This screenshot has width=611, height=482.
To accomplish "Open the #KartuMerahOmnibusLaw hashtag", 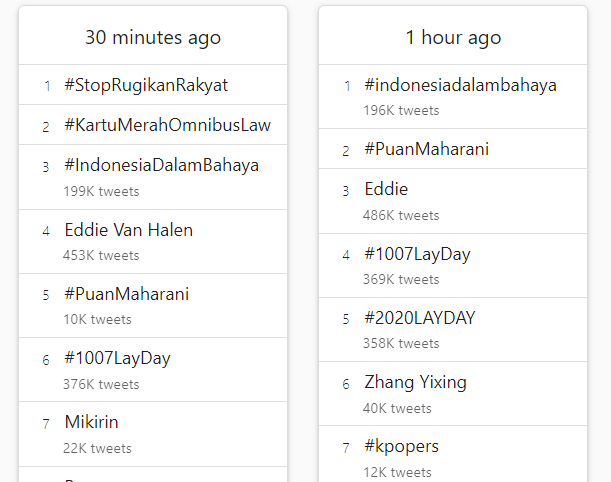I will pos(168,125).
